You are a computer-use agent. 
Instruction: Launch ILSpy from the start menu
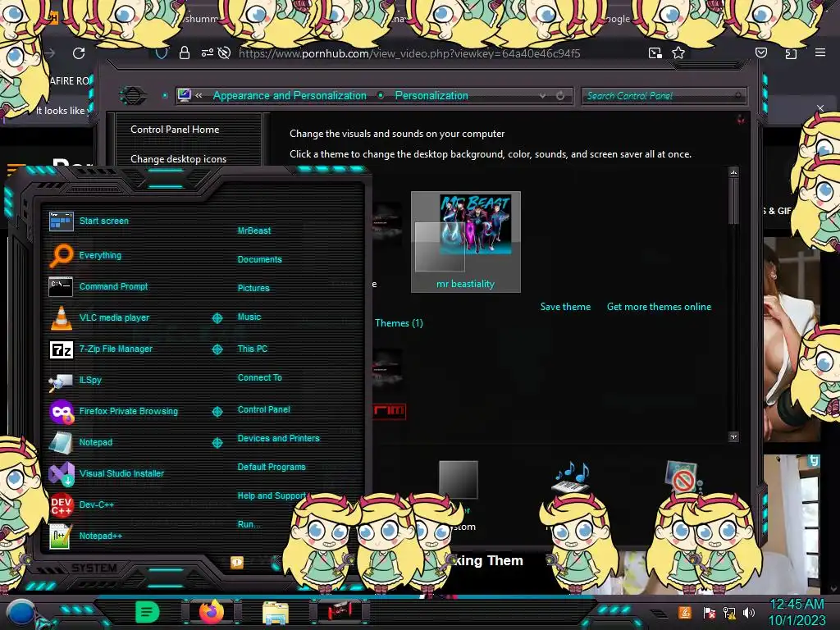tap(75, 380)
